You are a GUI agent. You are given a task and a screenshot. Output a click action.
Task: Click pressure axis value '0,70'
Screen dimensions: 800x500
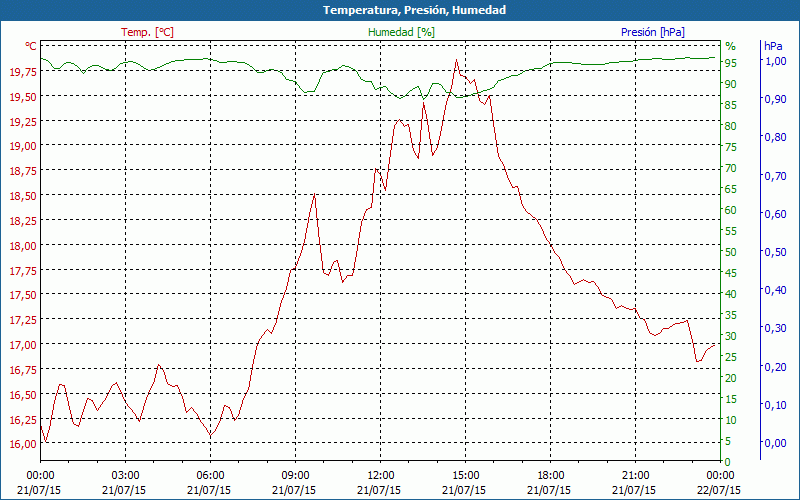(x=776, y=176)
